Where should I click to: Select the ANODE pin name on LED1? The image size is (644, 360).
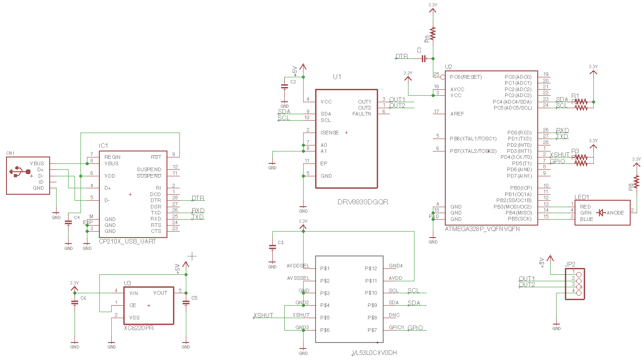(615, 213)
